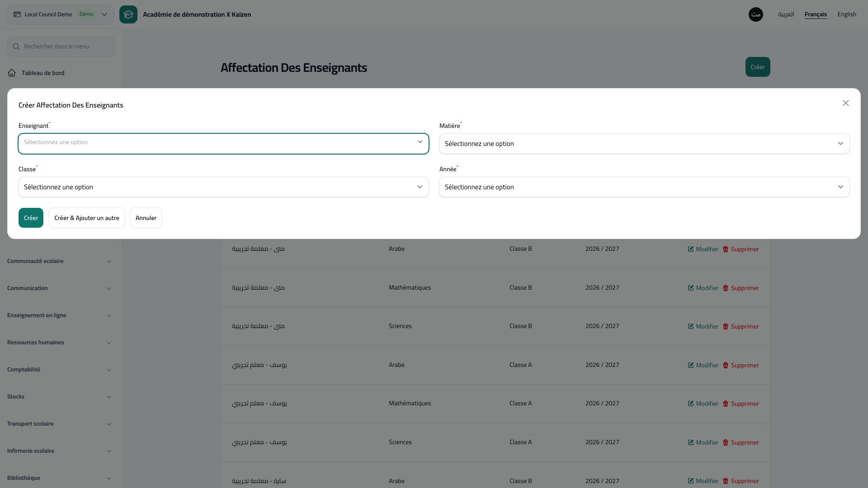Click Modifier for منى Sciences row

pos(703,326)
